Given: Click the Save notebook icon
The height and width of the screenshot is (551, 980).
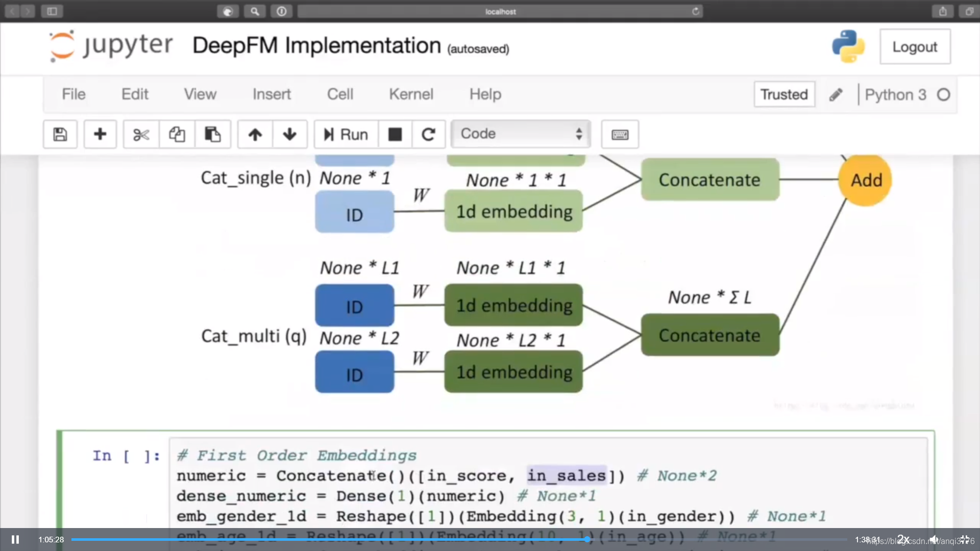Looking at the screenshot, I should [x=60, y=134].
